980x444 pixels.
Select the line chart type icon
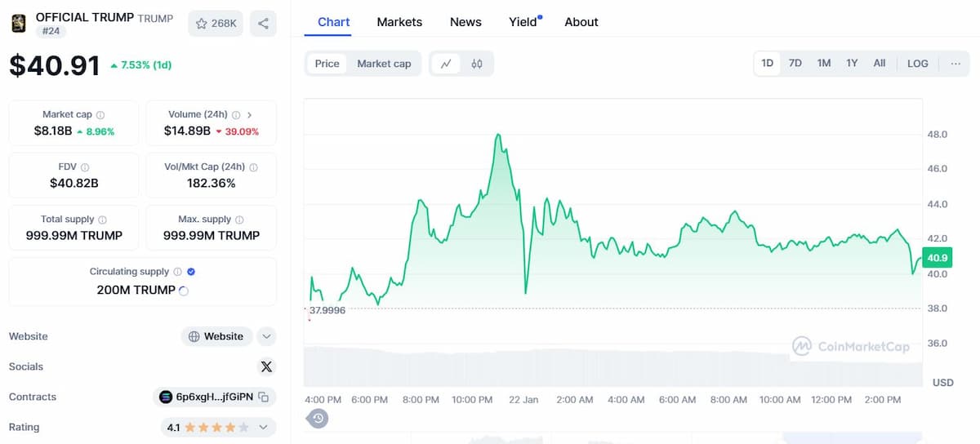[x=446, y=64]
